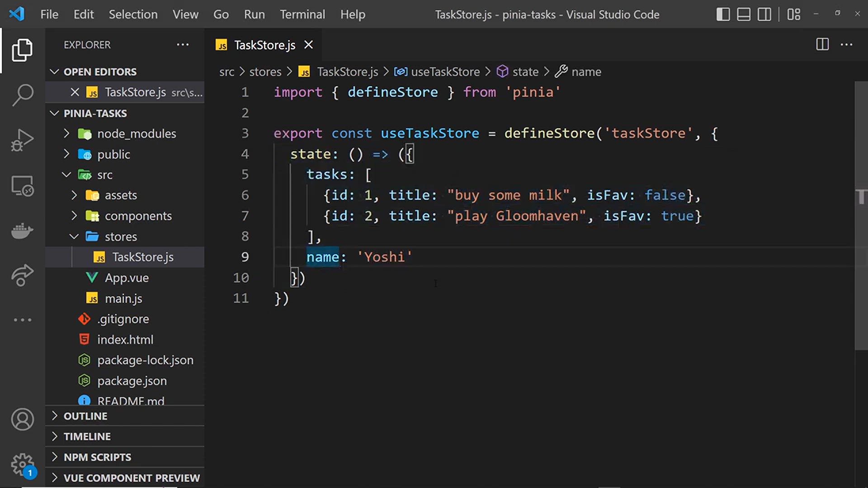
Task: Toggle bottom panel visibility
Action: pos(744,14)
